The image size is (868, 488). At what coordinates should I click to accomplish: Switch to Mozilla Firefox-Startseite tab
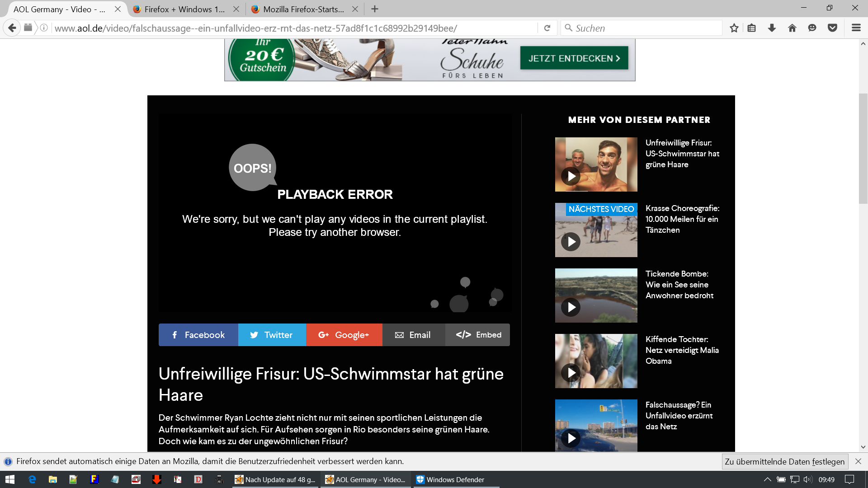click(x=303, y=9)
